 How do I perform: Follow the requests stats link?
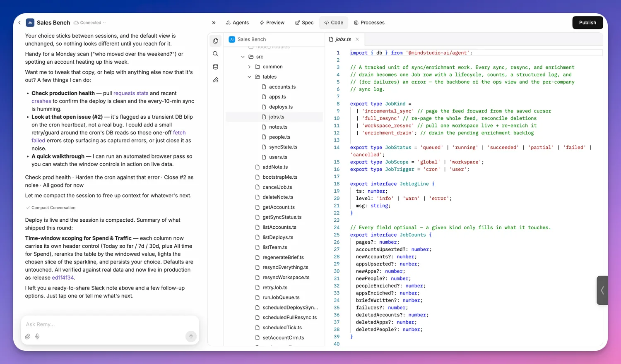[x=131, y=93]
